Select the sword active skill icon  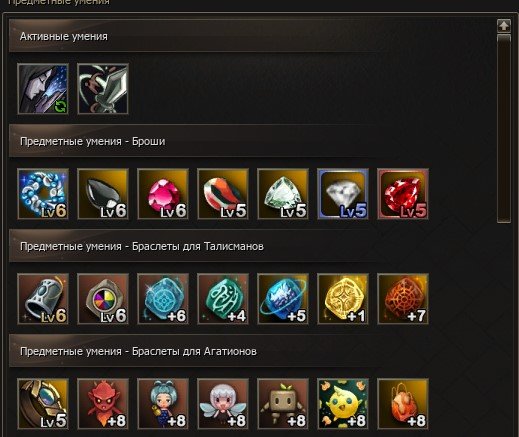coord(103,89)
